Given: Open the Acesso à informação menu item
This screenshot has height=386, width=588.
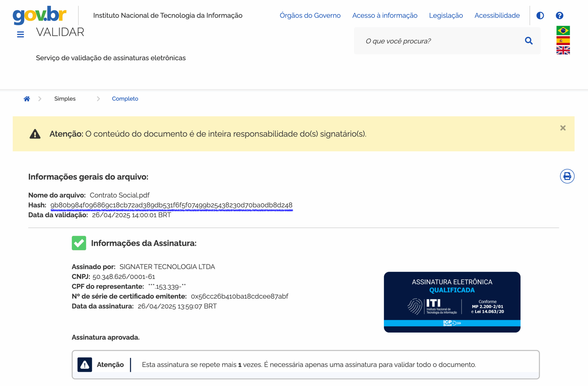Looking at the screenshot, I should [x=385, y=15].
